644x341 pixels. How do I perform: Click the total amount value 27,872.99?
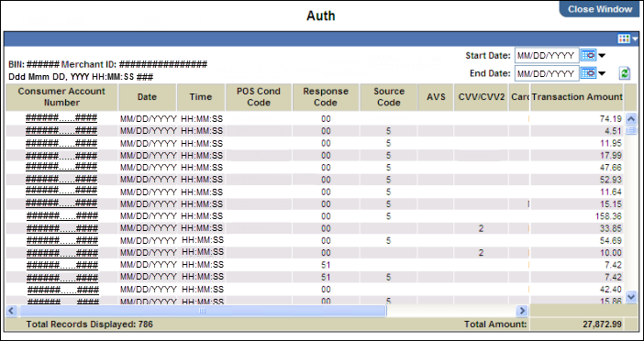click(602, 324)
